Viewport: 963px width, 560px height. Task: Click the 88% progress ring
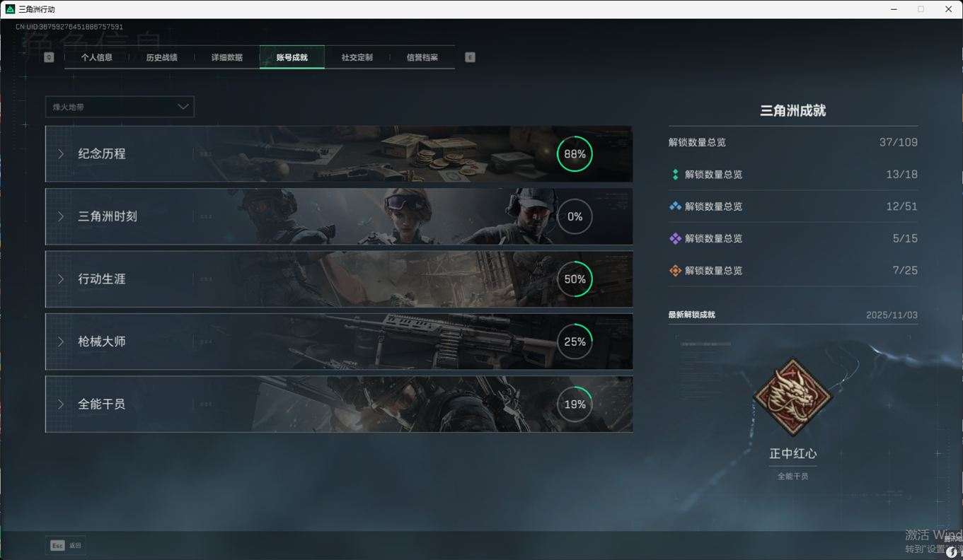[x=575, y=154]
